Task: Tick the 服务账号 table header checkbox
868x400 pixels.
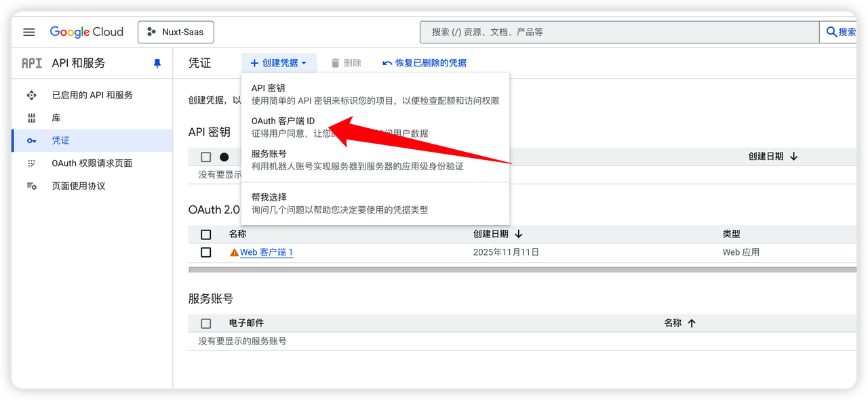Action: [x=206, y=323]
